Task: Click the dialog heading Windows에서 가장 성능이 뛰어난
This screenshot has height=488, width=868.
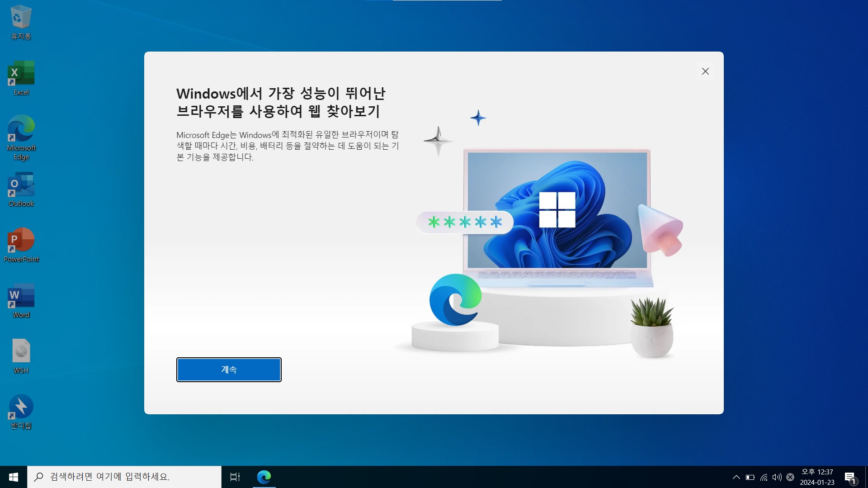Action: (281, 94)
